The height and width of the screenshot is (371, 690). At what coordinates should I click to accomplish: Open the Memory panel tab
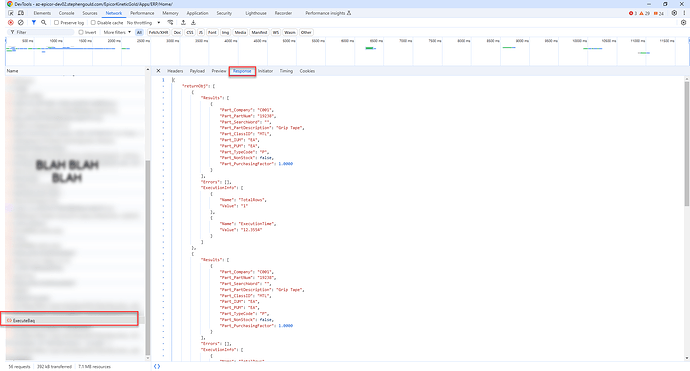[x=170, y=13]
